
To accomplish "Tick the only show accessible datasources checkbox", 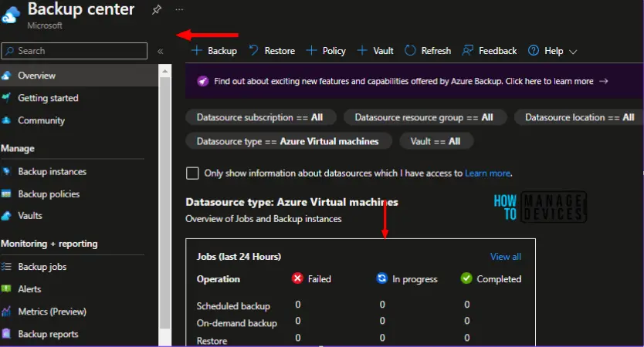I will (192, 173).
